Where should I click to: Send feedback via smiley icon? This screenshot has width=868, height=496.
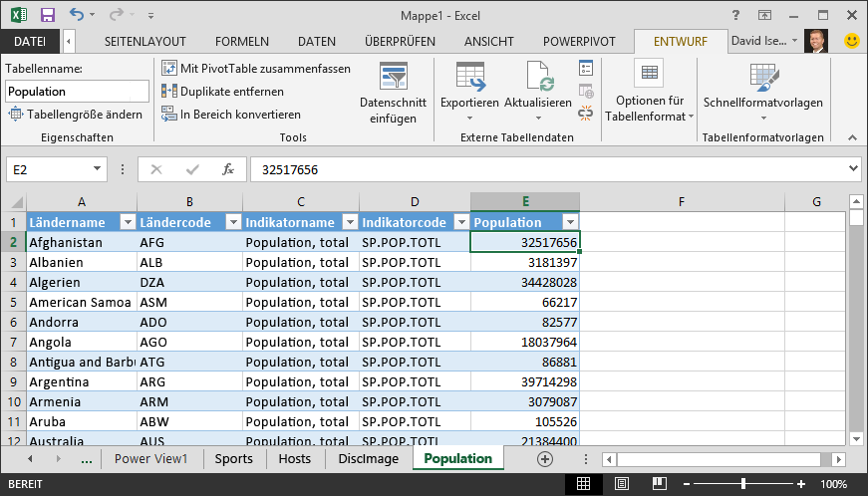[851, 41]
